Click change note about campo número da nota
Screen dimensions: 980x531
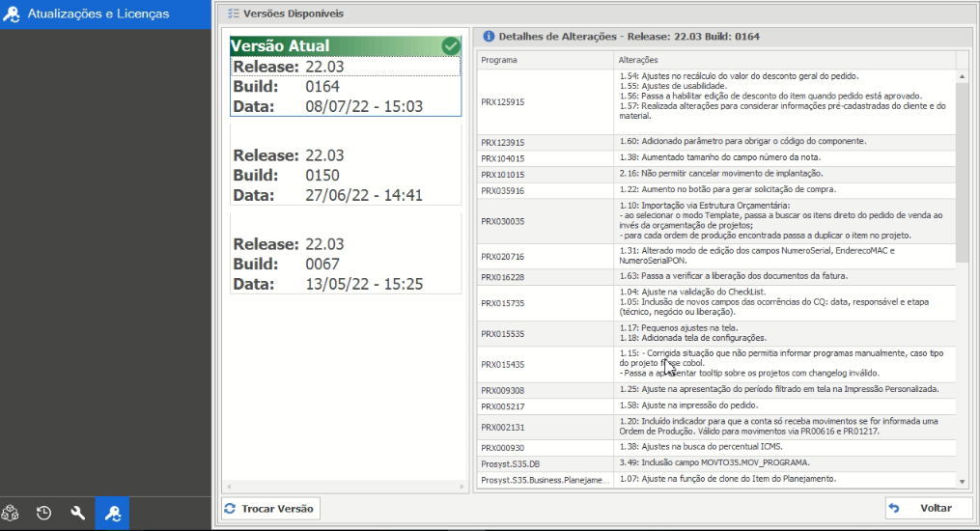pyautogui.click(x=720, y=157)
